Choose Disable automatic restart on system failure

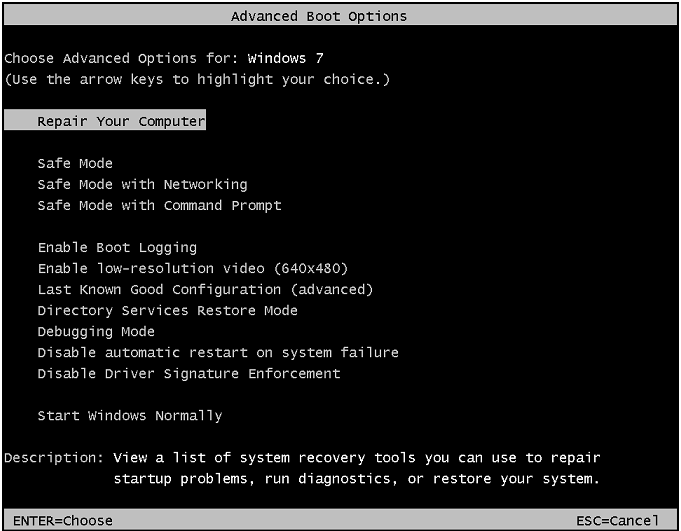click(218, 352)
